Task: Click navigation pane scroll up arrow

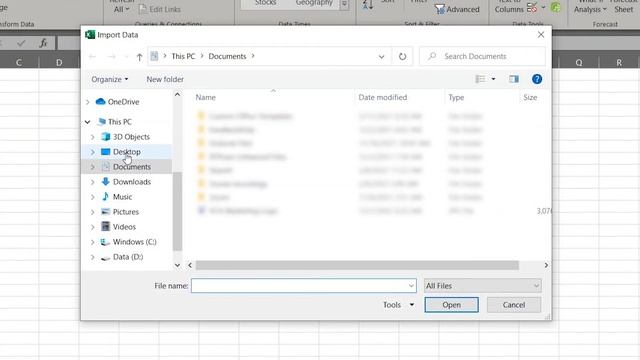Action: [177, 95]
